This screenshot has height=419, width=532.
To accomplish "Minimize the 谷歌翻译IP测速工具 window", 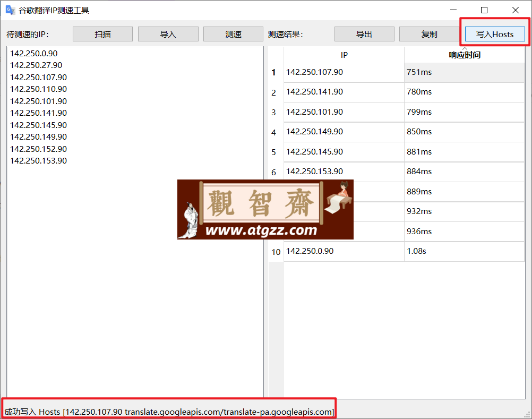I will click(453, 10).
